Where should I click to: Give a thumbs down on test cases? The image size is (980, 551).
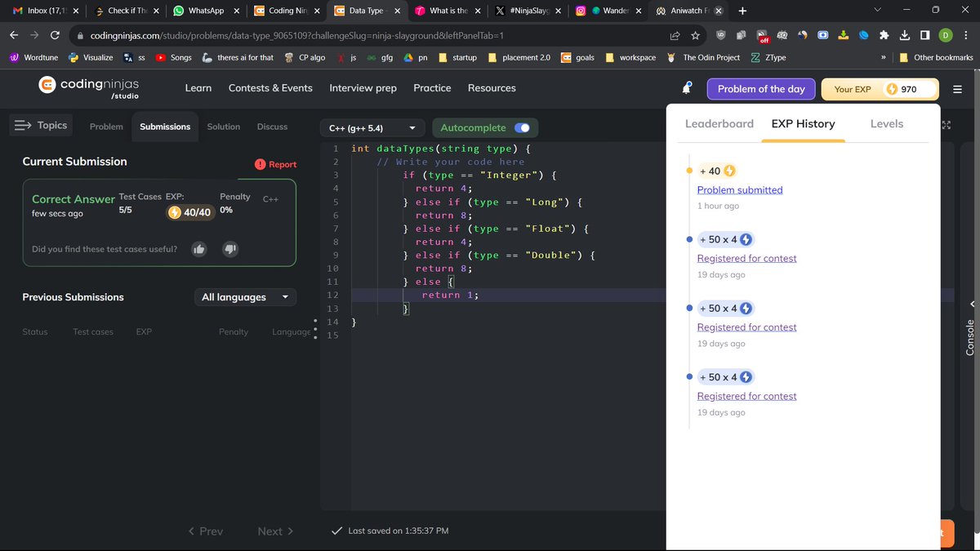(x=232, y=249)
